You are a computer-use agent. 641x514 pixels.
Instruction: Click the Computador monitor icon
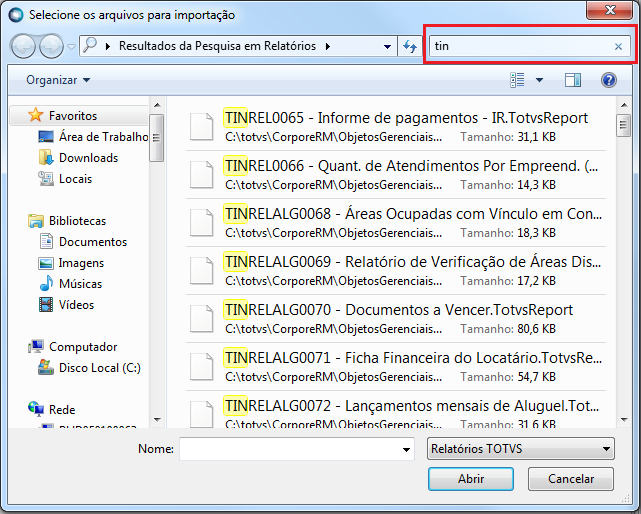36,347
